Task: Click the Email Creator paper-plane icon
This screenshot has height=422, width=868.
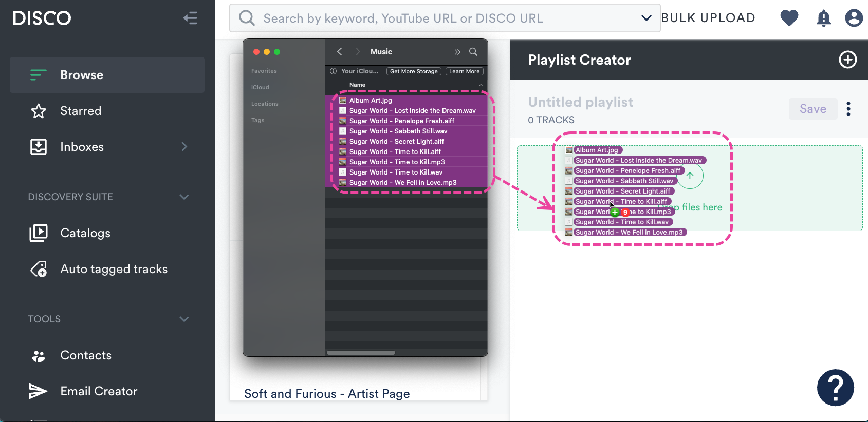Action: 38,391
